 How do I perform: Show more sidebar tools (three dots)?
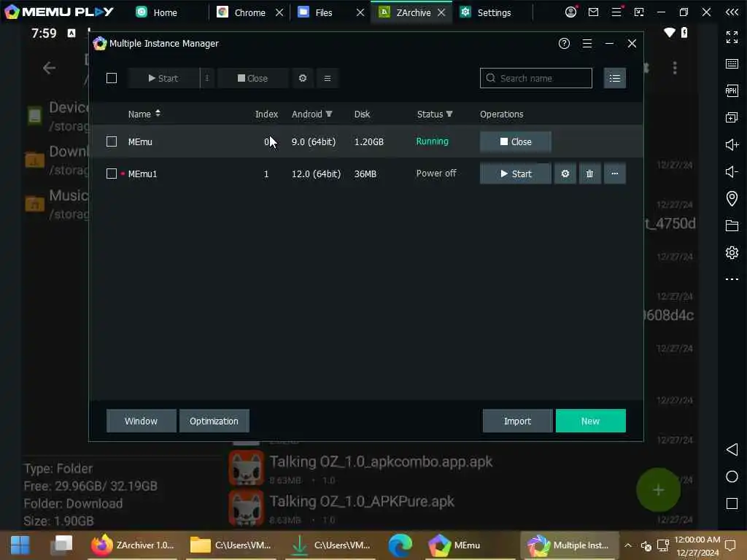tap(732, 279)
